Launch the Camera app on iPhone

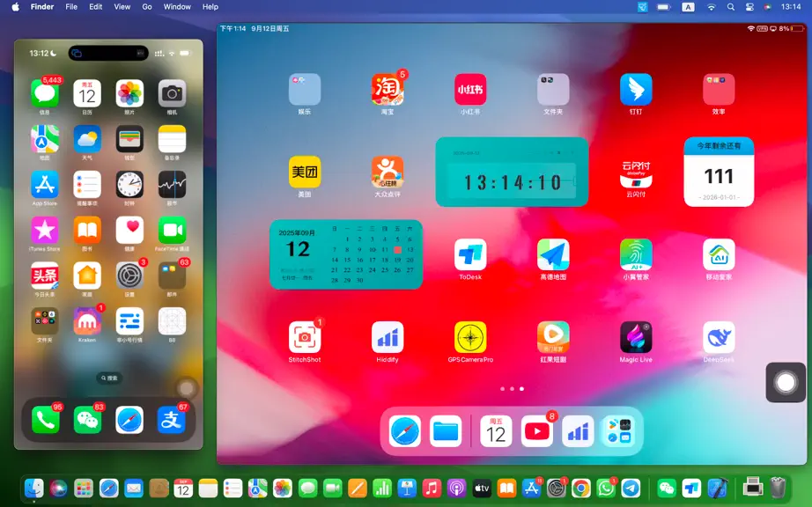172,93
